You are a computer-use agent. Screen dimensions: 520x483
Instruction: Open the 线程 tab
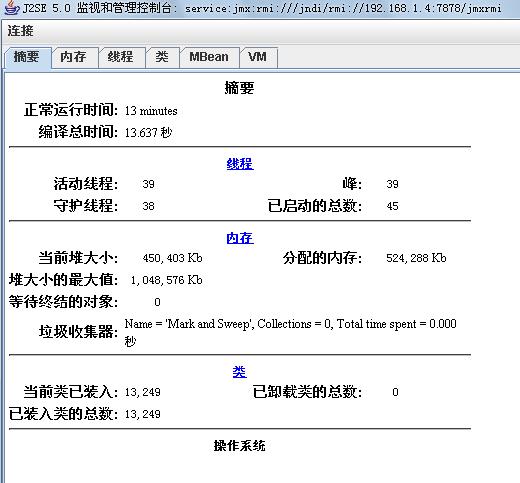[121, 57]
